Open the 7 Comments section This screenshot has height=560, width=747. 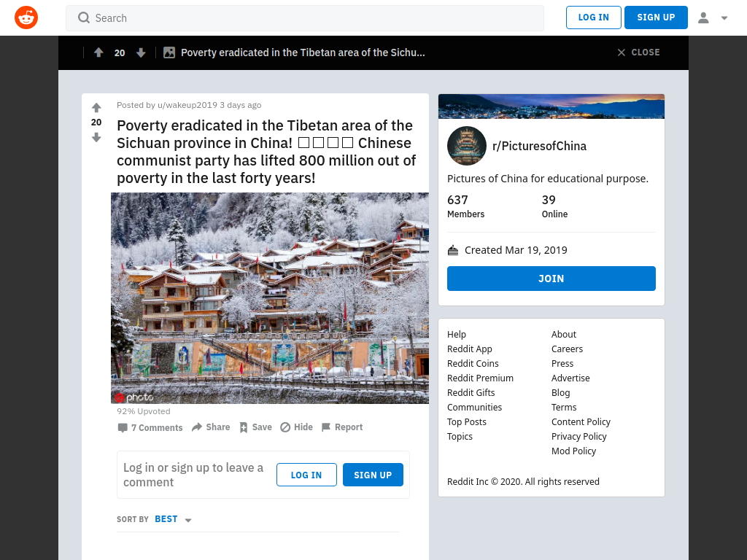(150, 427)
